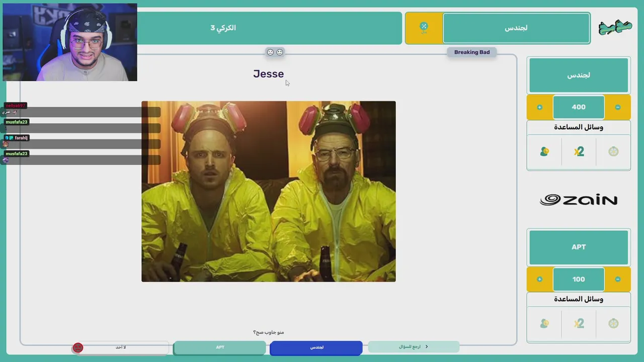Click the منو جاوب صح؟ prompt text
Image resolution: width=644 pixels, height=362 pixels.
point(269,332)
